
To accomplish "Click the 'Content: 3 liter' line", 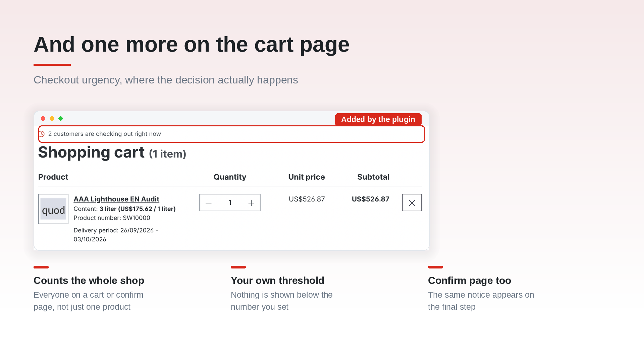I will (124, 209).
